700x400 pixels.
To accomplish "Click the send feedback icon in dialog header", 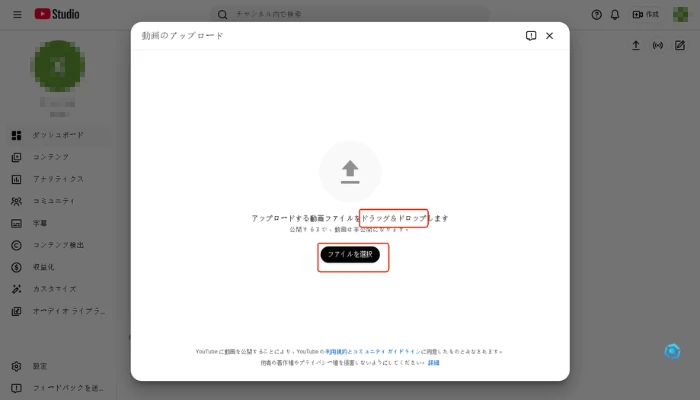I will click(531, 36).
